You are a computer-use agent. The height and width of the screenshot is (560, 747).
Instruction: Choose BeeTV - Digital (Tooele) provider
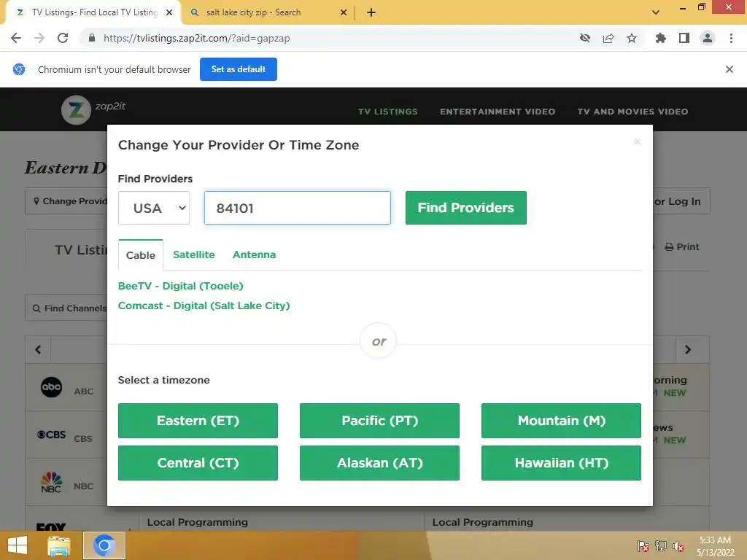[181, 286]
